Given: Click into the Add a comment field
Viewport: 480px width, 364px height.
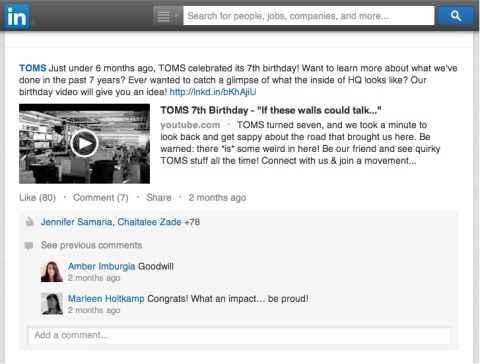Looking at the screenshot, I should pyautogui.click(x=239, y=335).
